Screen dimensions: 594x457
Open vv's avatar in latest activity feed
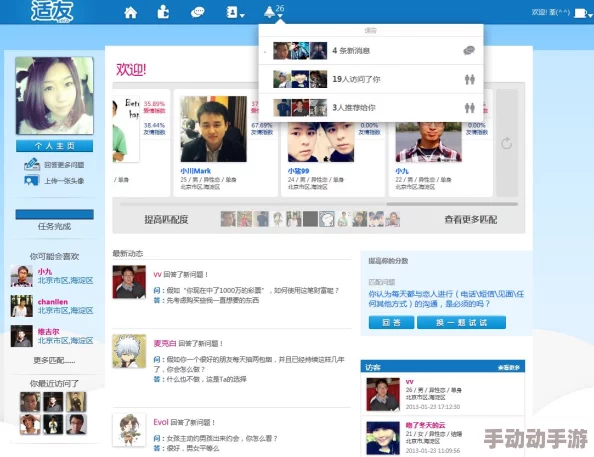129,282
